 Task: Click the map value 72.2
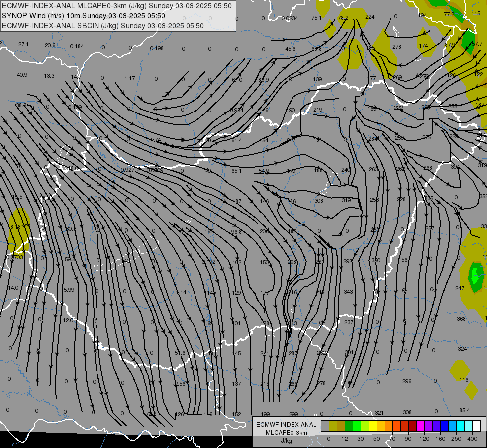(151, 414)
